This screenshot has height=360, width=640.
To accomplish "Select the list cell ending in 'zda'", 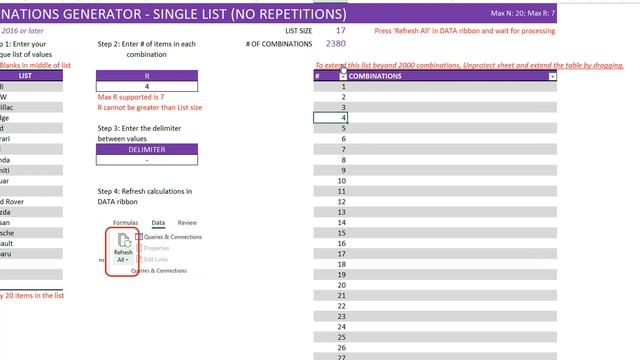I will tap(31, 212).
